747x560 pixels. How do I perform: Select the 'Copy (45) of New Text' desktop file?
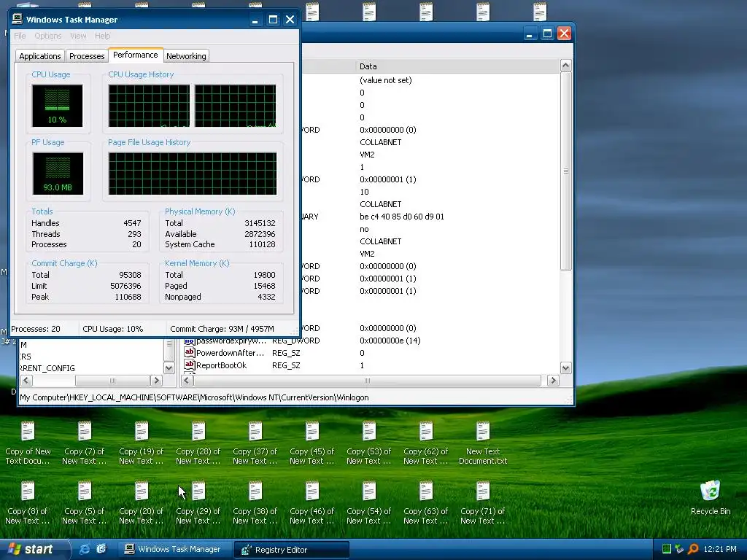click(x=312, y=443)
